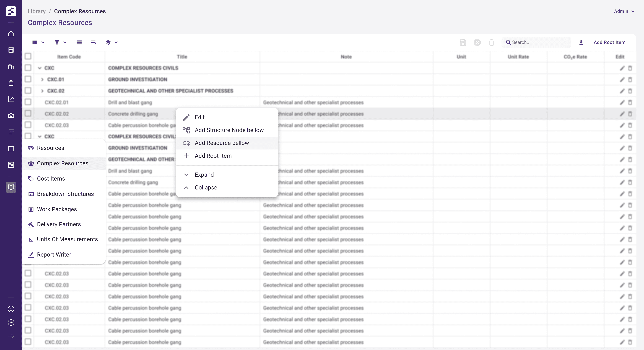
Task: Click the info icon in sidebar
Action: [11, 309]
